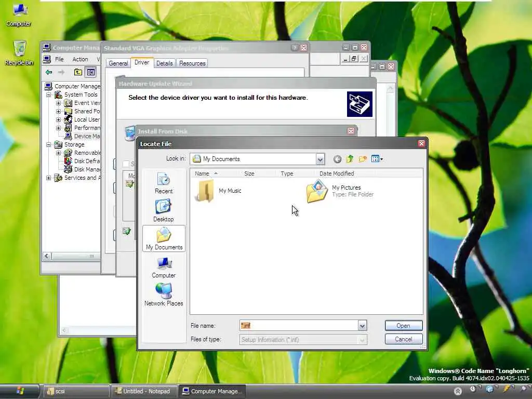The image size is (532, 399).
Task: Switch to Computer Management taskbar button
Action: point(212,391)
